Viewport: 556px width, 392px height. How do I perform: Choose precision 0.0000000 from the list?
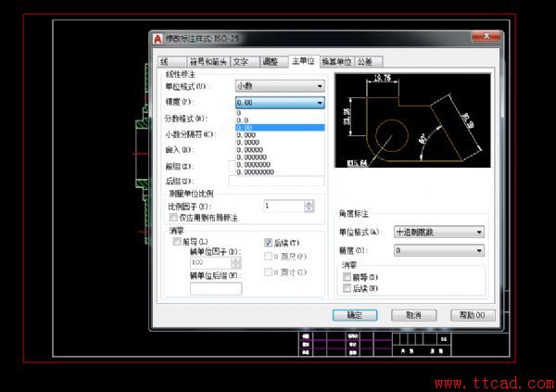pyautogui.click(x=280, y=165)
